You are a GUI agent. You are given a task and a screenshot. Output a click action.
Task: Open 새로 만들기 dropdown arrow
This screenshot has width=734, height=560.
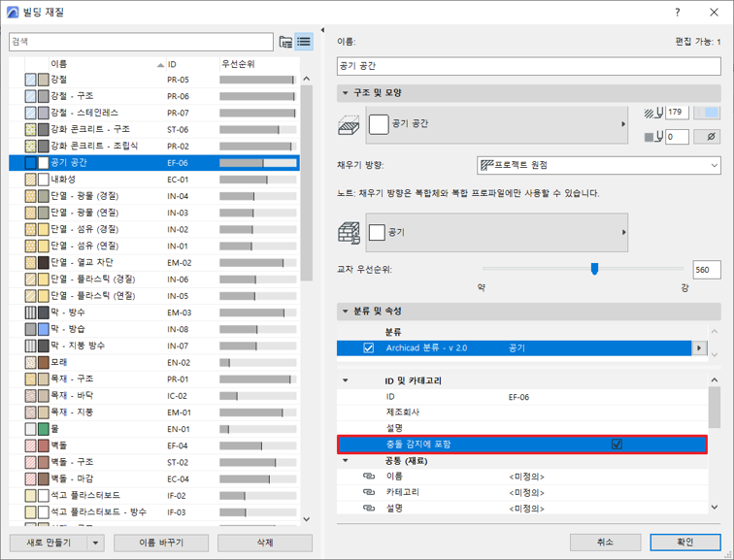(95, 544)
